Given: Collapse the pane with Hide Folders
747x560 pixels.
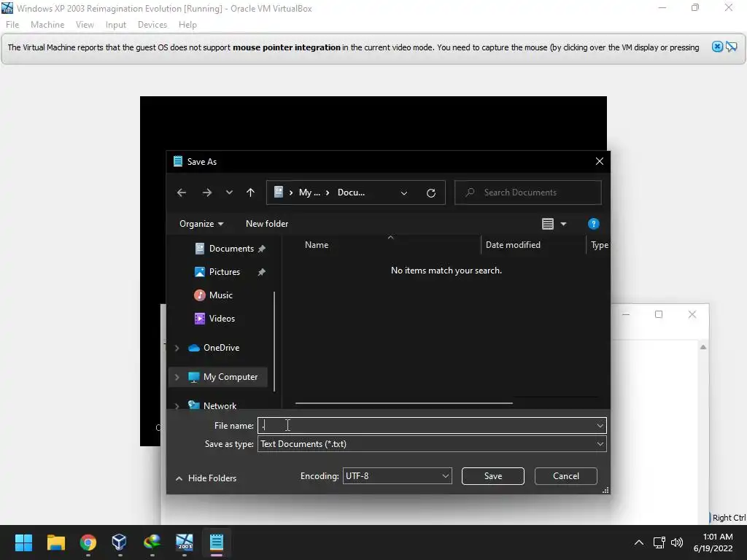Looking at the screenshot, I should 206,478.
